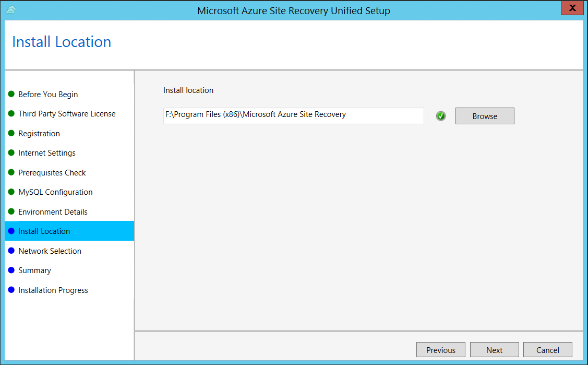
Task: Open the Prerequisites Check step
Action: click(x=52, y=172)
